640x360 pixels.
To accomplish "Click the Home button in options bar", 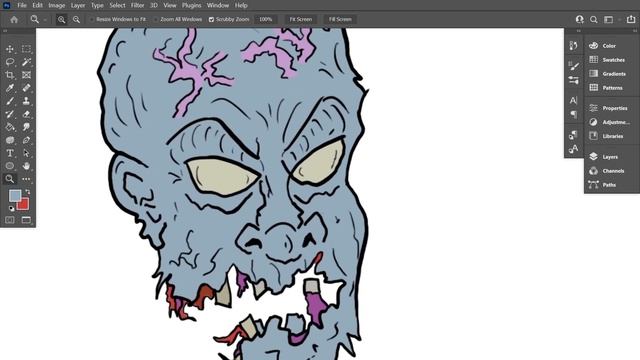I will 14,19.
